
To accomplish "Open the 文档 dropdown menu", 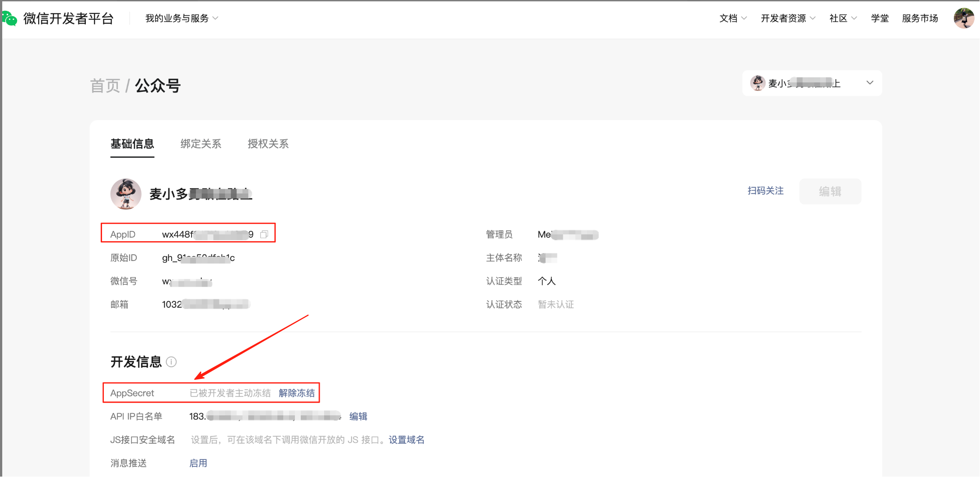I will click(x=733, y=18).
